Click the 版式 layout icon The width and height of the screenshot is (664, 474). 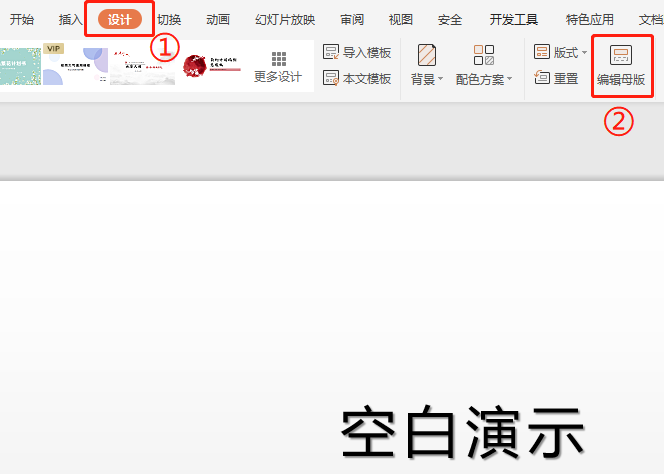(x=542, y=52)
